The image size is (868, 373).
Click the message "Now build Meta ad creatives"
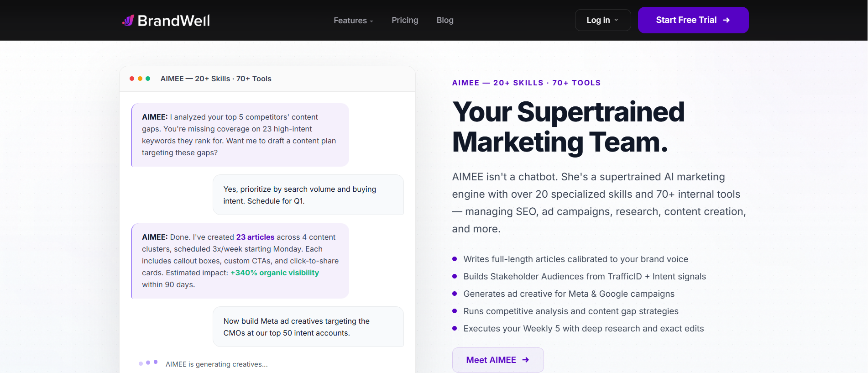(308, 327)
